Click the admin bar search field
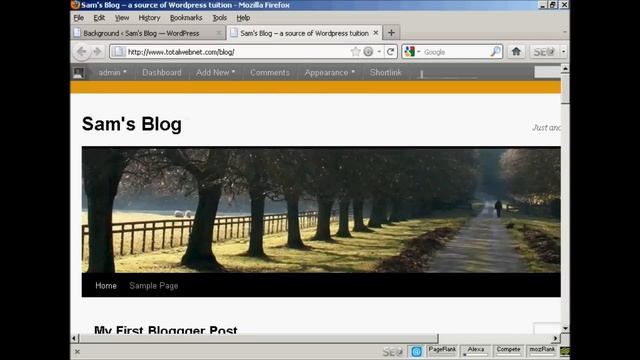 click(x=547, y=72)
